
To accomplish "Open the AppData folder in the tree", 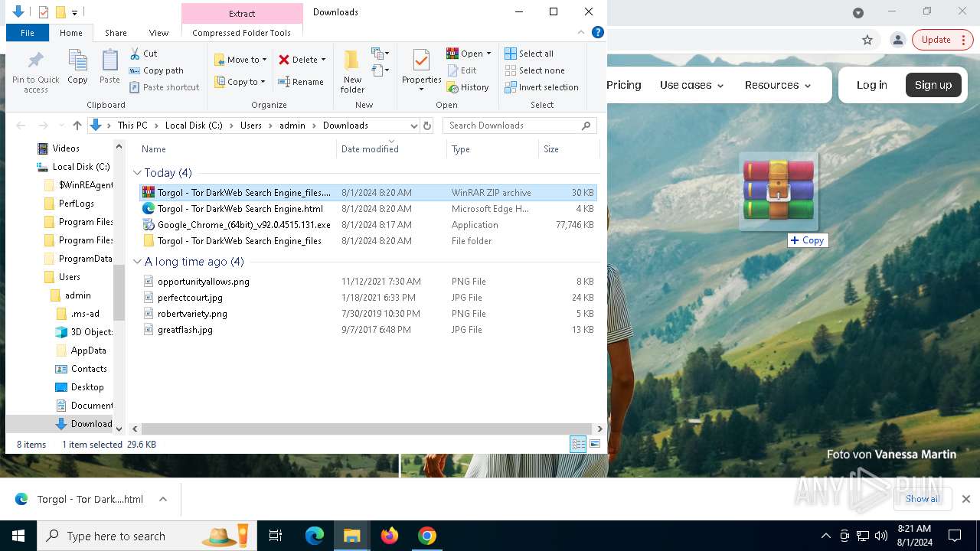I will [x=88, y=350].
